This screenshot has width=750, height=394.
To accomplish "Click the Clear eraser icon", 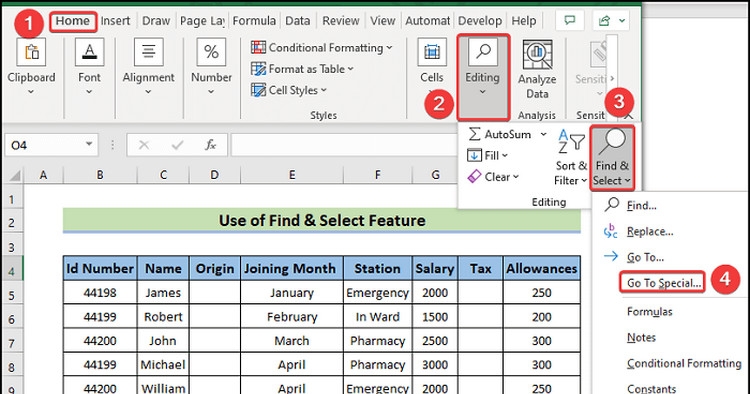I will [x=474, y=176].
